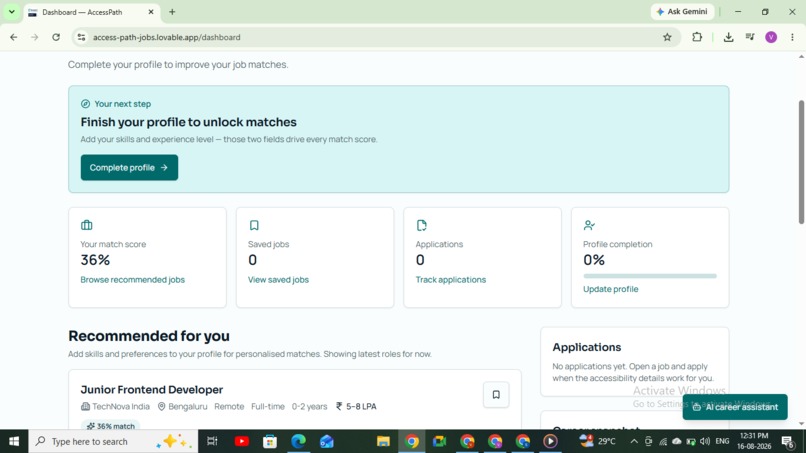Follow the Track applications link
Screen dimensions: 806x453
coord(450,280)
